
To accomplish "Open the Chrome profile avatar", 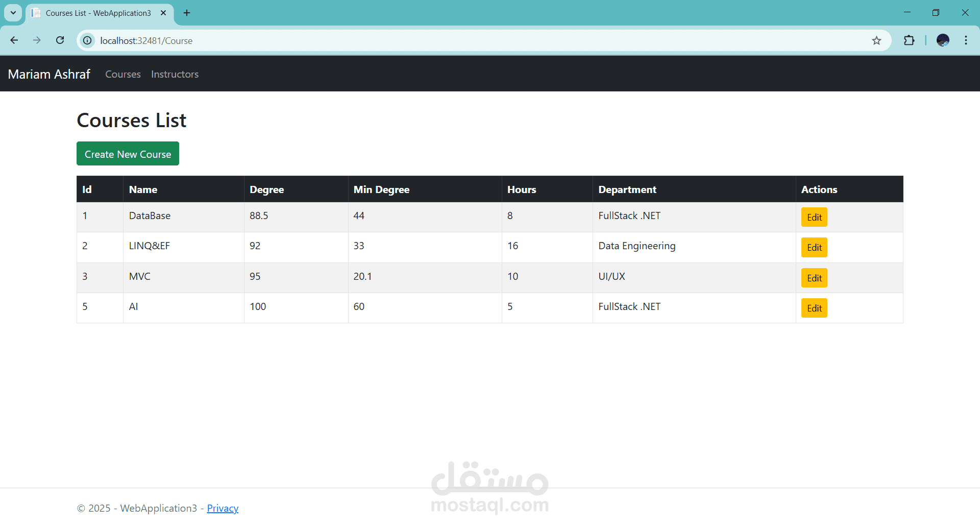I will point(943,40).
